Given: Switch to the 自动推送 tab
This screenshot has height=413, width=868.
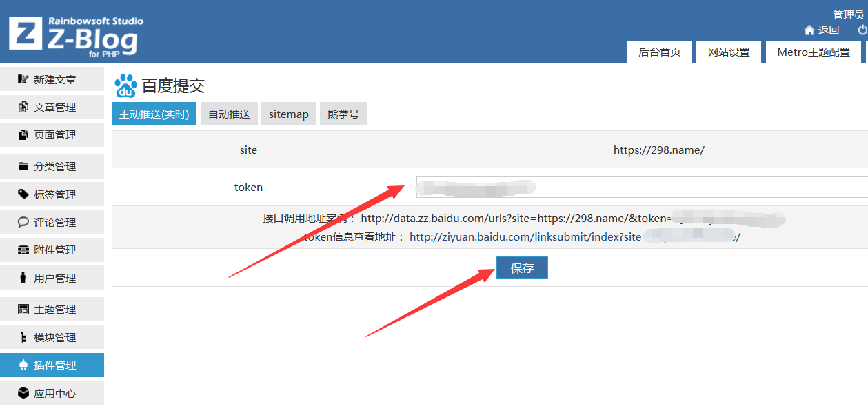Looking at the screenshot, I should [229, 114].
